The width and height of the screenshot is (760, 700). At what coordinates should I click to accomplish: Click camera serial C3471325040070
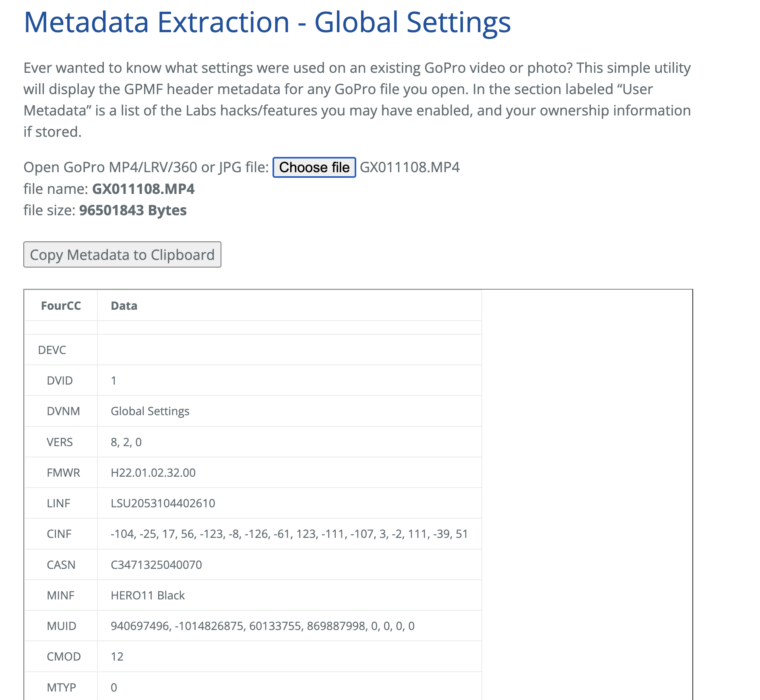[x=156, y=565]
